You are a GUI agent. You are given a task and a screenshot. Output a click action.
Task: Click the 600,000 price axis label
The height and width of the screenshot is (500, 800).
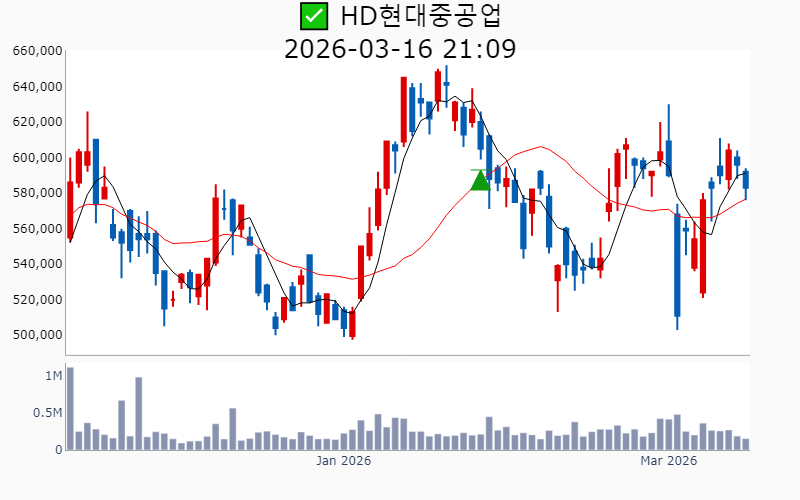point(36,158)
